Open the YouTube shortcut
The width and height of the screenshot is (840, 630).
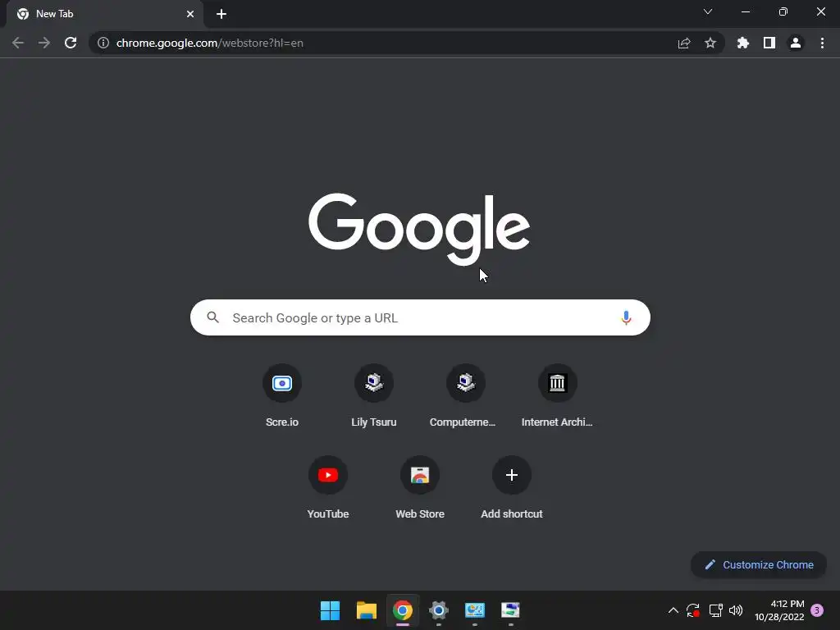tap(328, 489)
